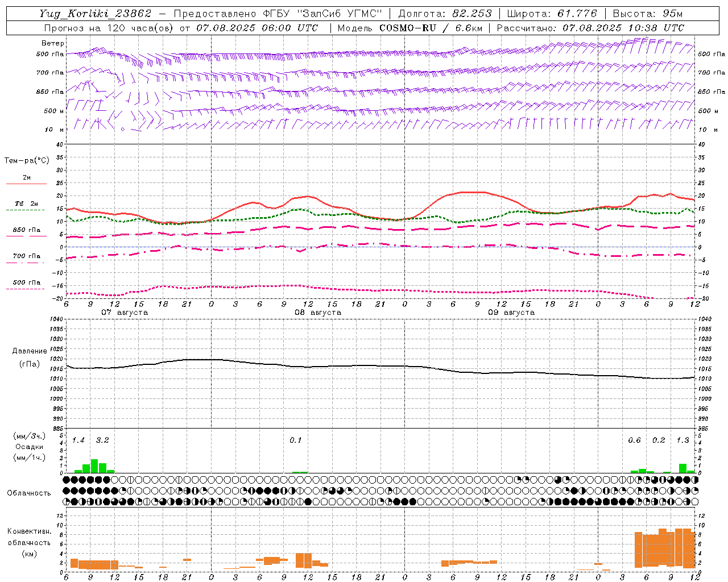728x582 pixels.
Task: Click the precipitation total '3.2'
Action: click(x=102, y=440)
